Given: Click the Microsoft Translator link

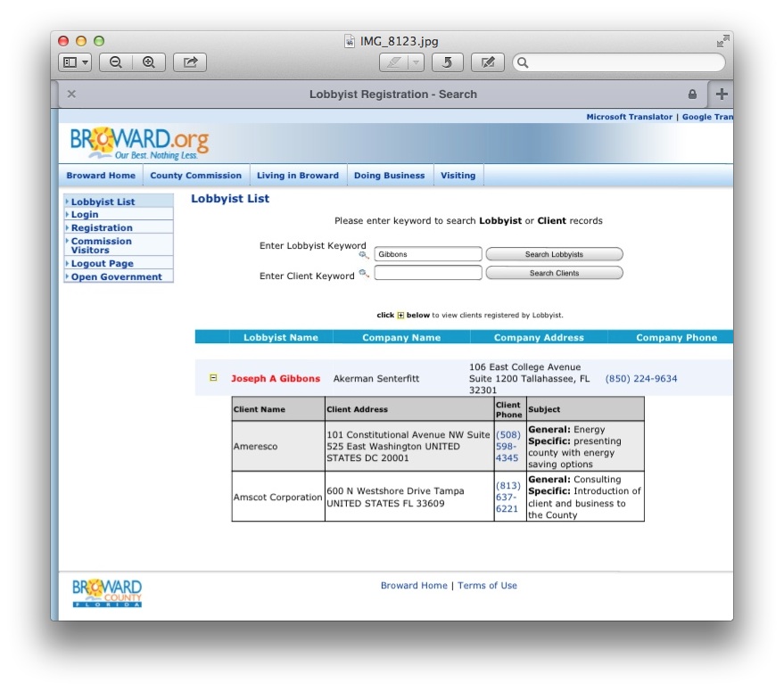Looking at the screenshot, I should click(630, 117).
